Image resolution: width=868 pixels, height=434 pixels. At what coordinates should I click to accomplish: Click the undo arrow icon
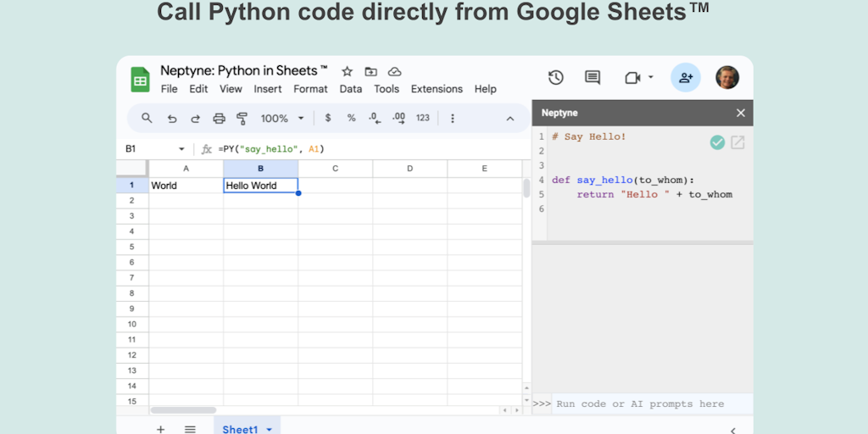point(172,119)
